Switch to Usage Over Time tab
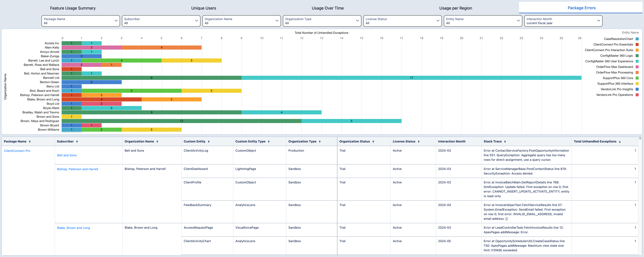The width and height of the screenshot is (644, 257). click(327, 8)
